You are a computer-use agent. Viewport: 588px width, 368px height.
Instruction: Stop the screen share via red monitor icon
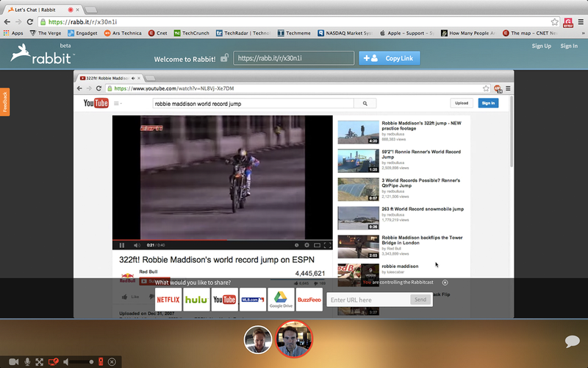pyautogui.click(x=53, y=361)
